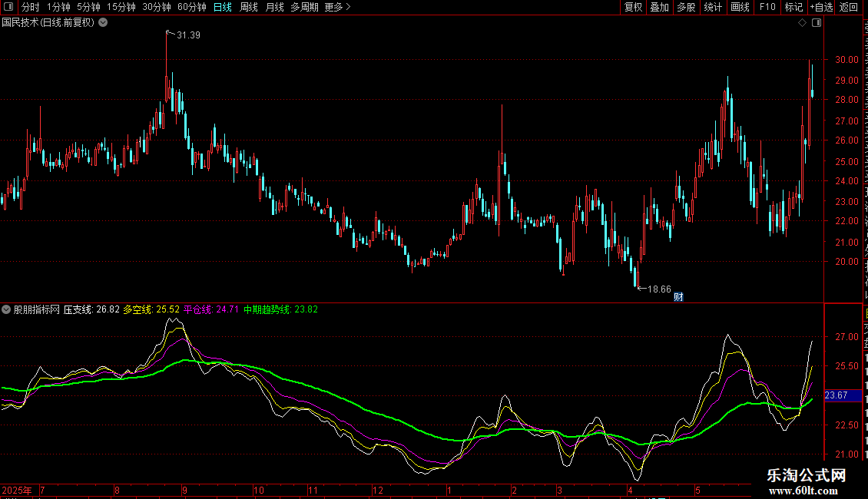Click the 平仓线: 24.71 indicator value
Viewport: 868px width, 499px height.
(x=211, y=310)
